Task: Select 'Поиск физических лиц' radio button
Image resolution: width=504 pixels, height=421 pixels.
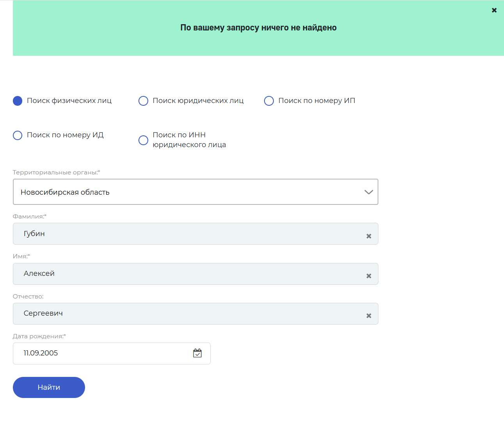Action: tap(18, 101)
